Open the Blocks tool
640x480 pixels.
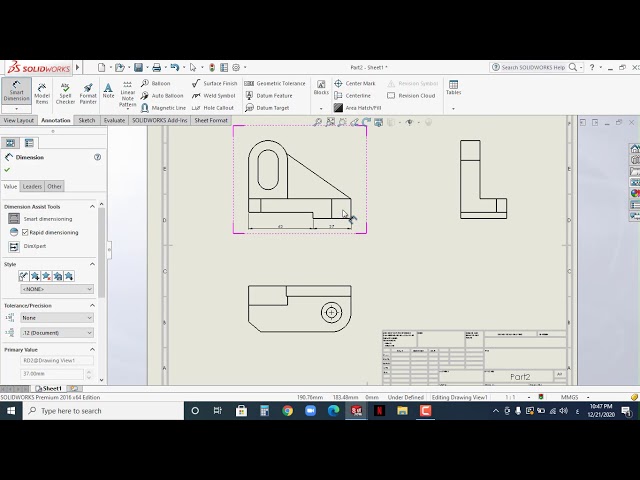pos(321,88)
